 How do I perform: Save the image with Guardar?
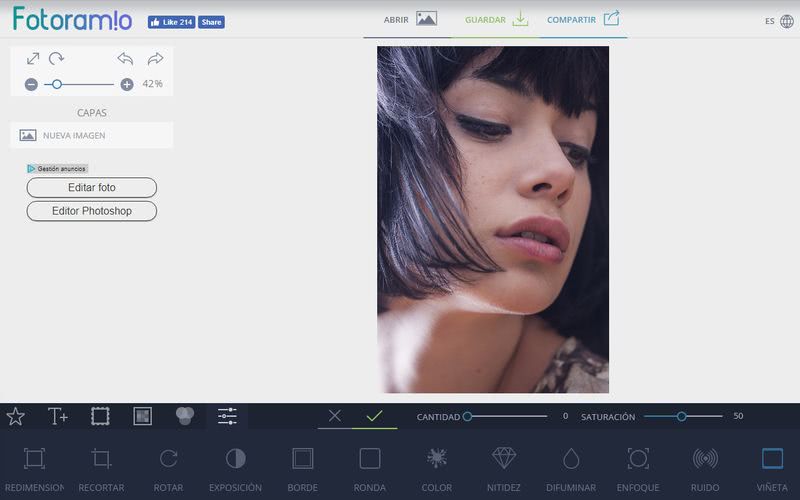(x=496, y=19)
